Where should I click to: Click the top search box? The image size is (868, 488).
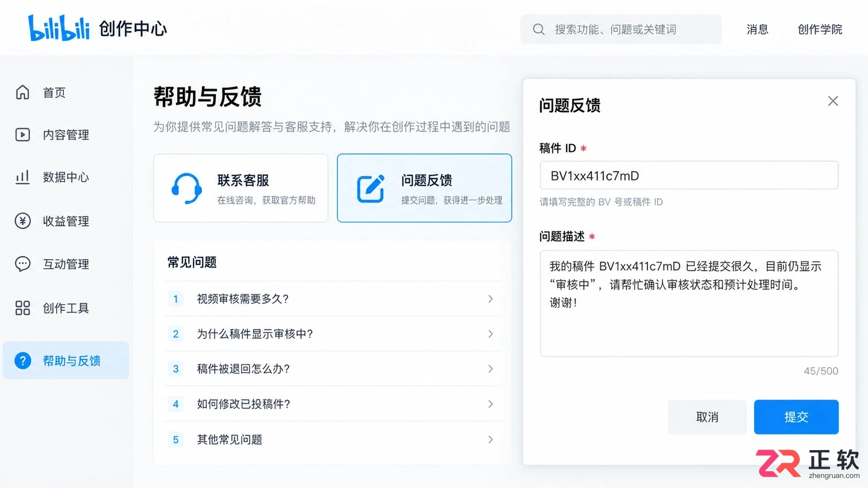pos(621,30)
